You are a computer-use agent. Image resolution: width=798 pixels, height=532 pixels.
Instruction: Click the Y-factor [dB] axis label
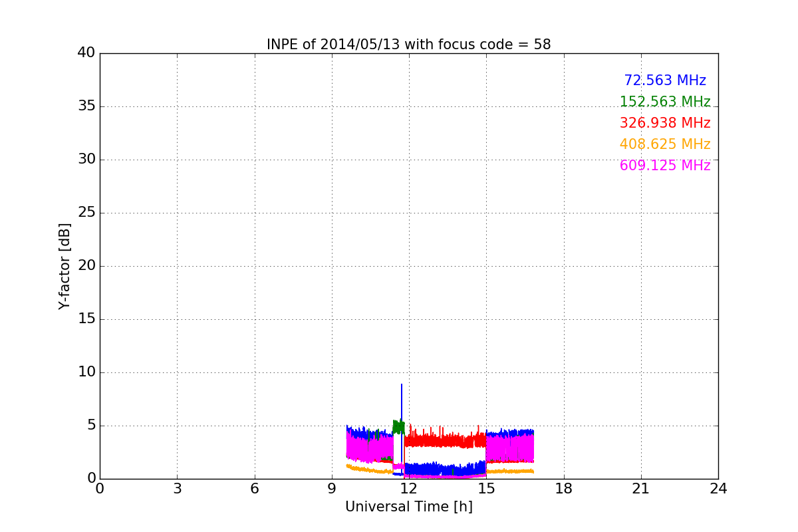[x=65, y=266]
